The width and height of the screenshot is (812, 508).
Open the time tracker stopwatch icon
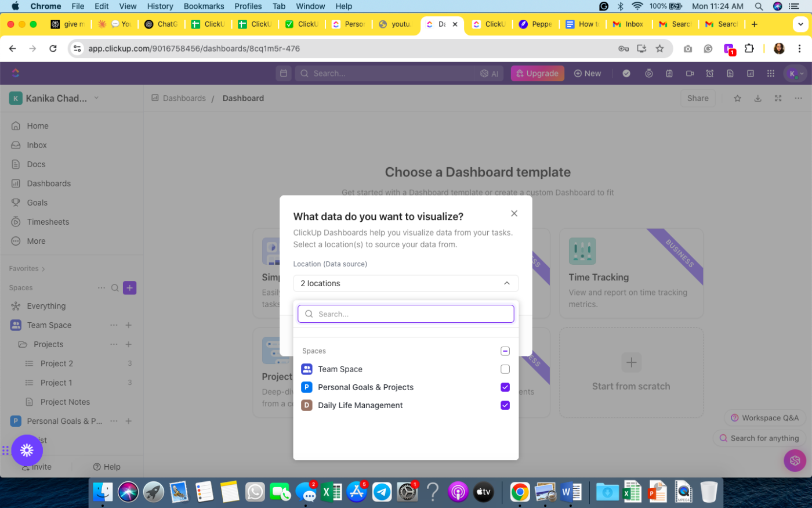[x=649, y=73]
